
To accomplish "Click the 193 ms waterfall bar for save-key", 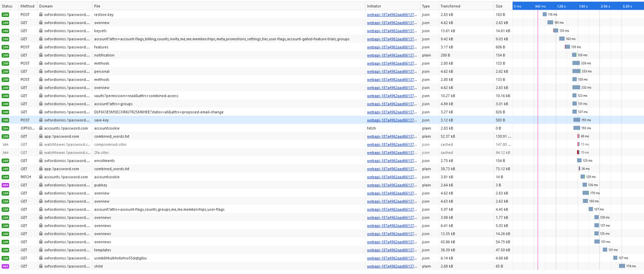I will tap(577, 120).
